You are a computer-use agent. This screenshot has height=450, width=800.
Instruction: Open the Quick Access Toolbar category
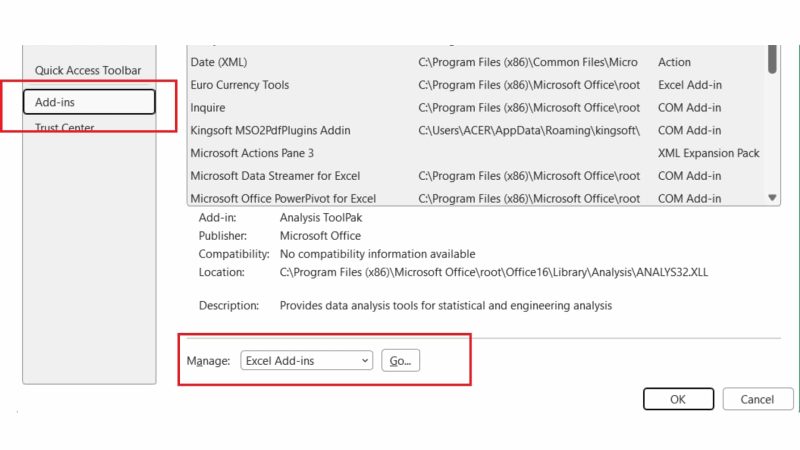(x=88, y=70)
